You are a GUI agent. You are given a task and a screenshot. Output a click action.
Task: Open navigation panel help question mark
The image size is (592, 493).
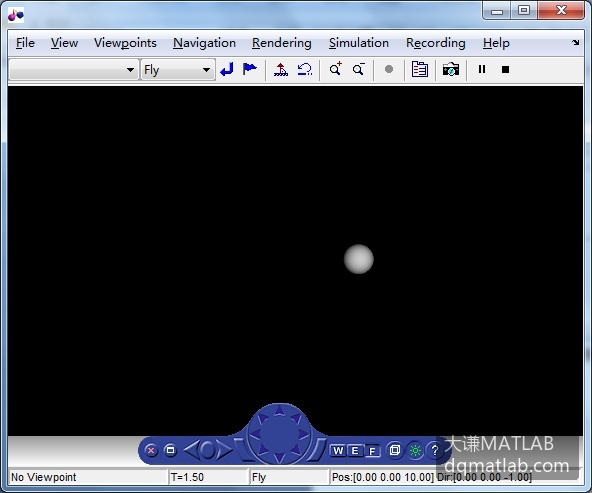[434, 450]
